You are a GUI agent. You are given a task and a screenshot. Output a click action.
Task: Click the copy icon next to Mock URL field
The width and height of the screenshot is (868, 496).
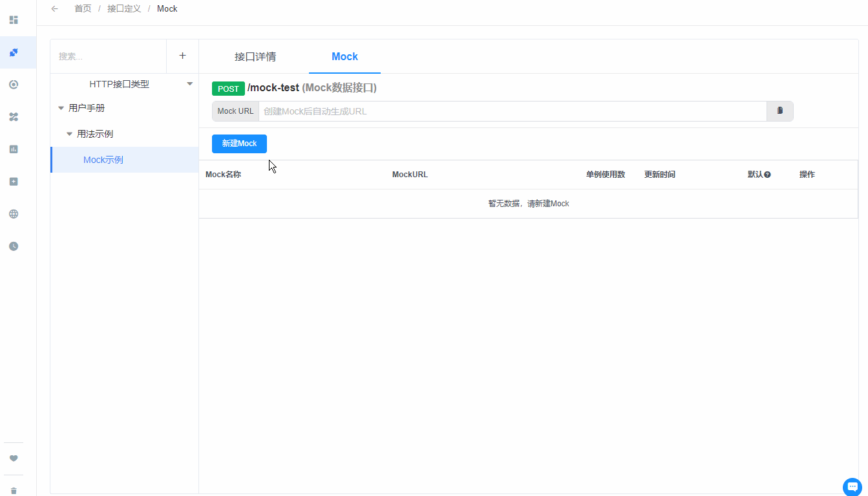[780, 111]
